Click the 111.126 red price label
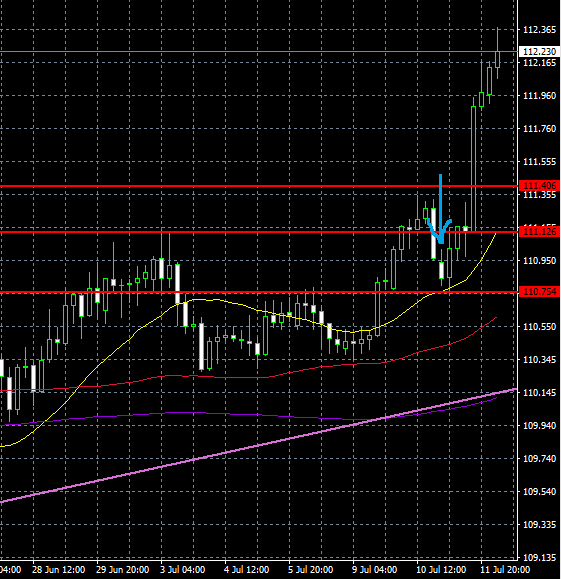Screen dimensions: 561x579 point(540,232)
